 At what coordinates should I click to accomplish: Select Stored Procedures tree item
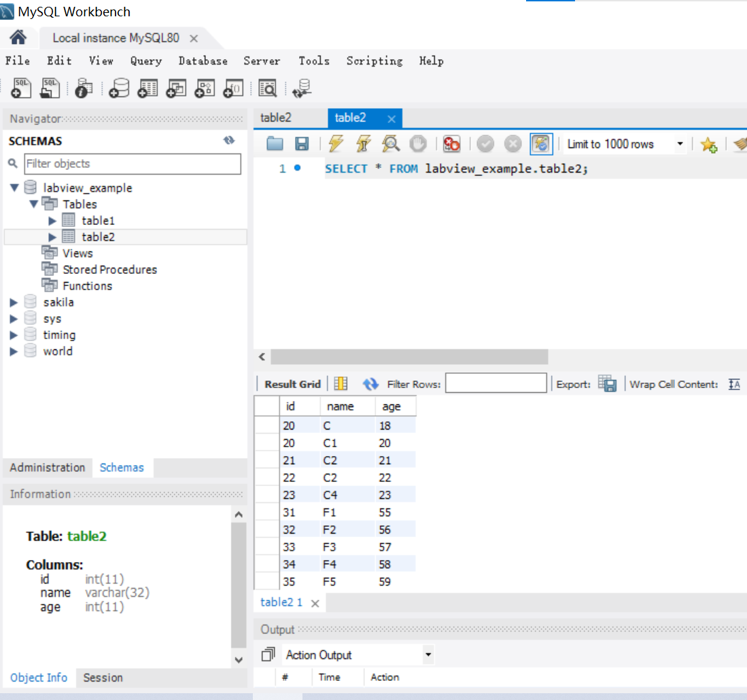coord(109,270)
